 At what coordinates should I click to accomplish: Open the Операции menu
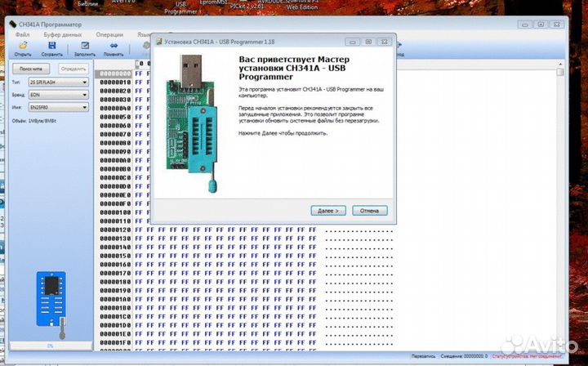pyautogui.click(x=109, y=34)
